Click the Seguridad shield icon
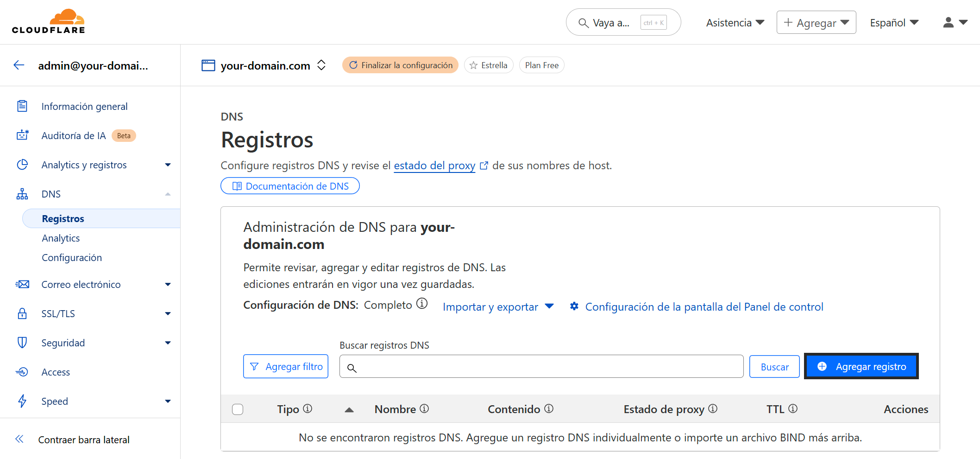Image resolution: width=980 pixels, height=459 pixels. [22, 343]
